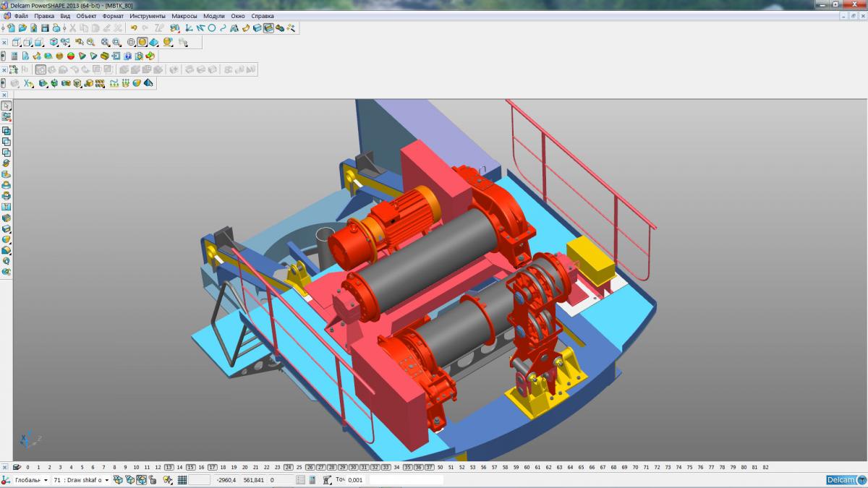Open the Объект menu
The image size is (868, 488).
click(87, 16)
